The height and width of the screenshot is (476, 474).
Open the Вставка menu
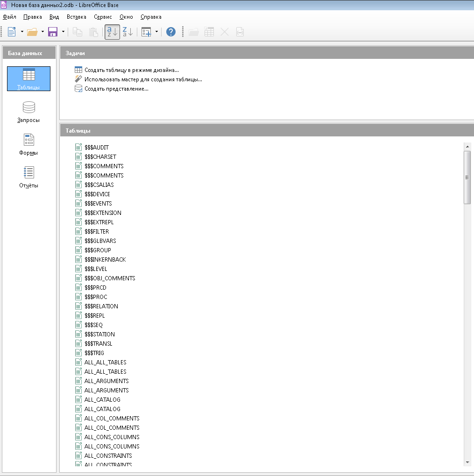76,17
